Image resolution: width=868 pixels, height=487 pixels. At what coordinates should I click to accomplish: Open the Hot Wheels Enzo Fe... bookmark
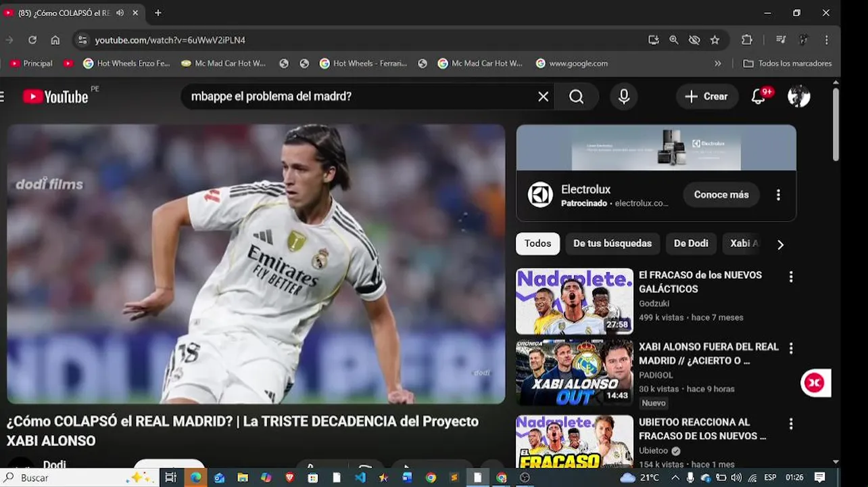tap(126, 64)
